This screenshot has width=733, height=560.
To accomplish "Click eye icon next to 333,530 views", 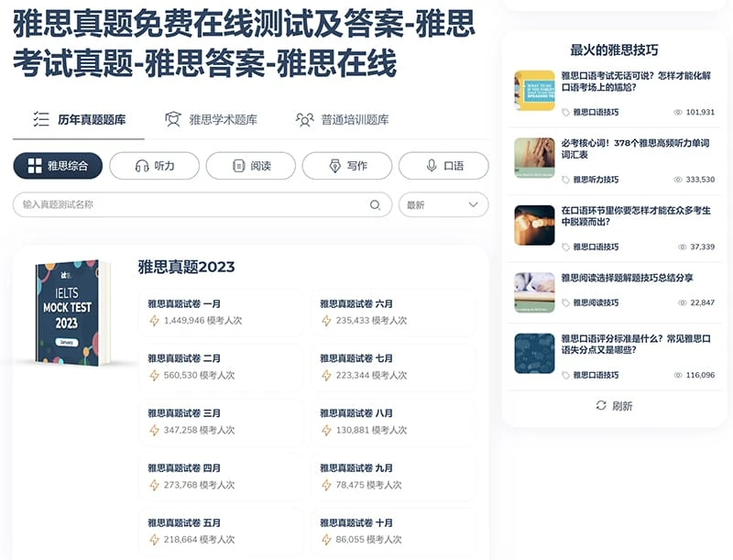I will 678,180.
